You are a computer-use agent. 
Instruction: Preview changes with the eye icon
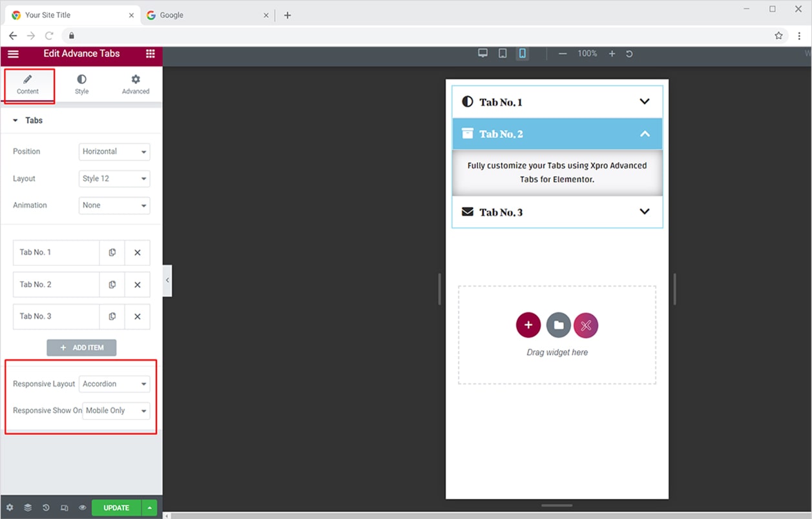point(82,508)
